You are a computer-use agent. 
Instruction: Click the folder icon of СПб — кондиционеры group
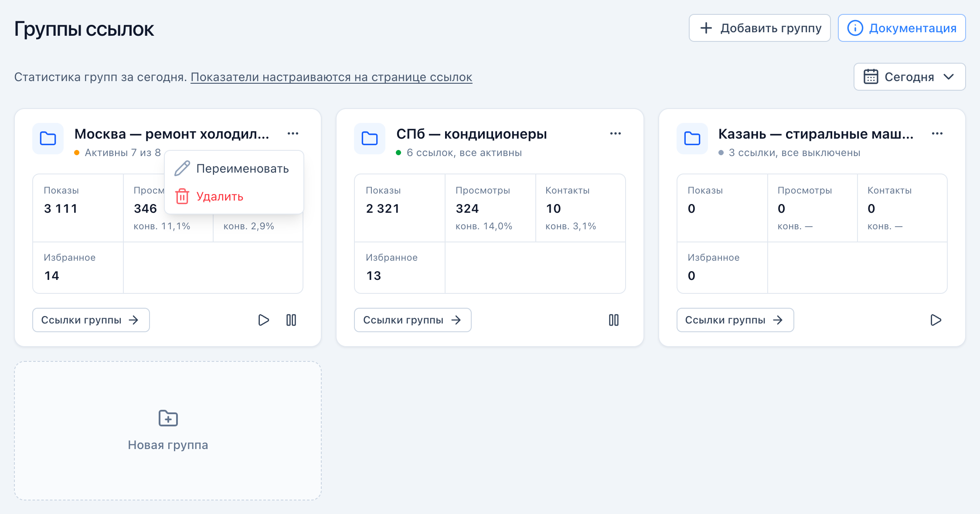tap(370, 139)
